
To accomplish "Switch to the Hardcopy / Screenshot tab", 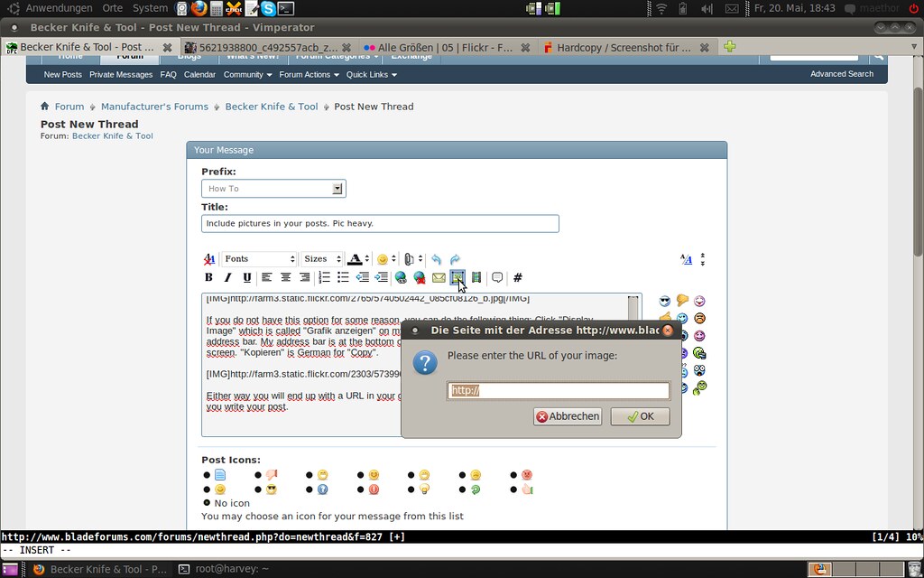I will point(624,47).
